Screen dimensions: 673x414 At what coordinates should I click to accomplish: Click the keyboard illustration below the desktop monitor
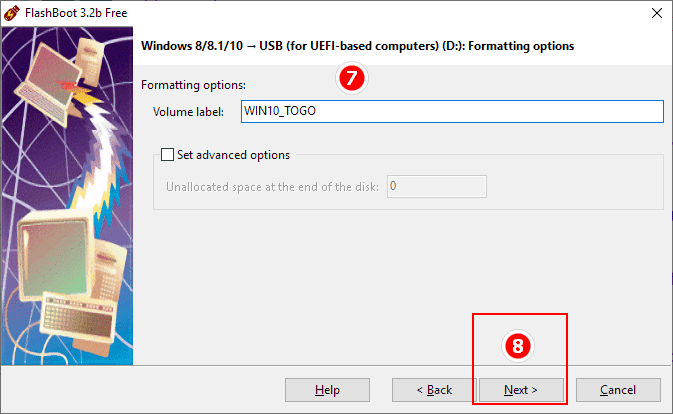(x=77, y=317)
